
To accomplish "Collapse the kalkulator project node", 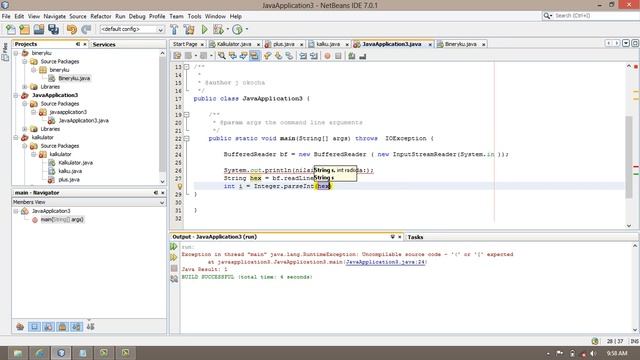I will pyautogui.click(x=16, y=138).
